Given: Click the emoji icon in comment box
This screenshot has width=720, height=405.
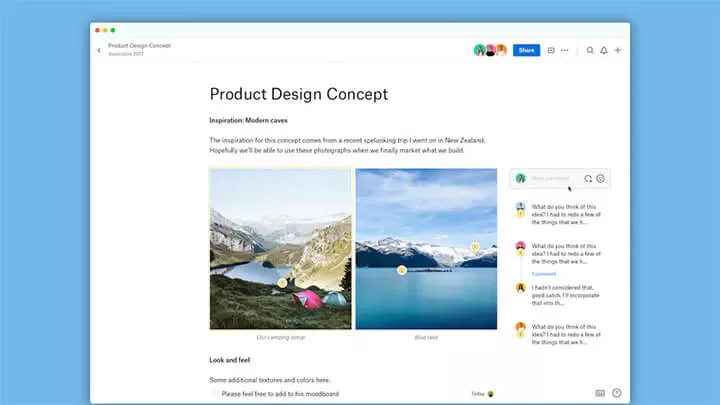Looking at the screenshot, I should (601, 179).
